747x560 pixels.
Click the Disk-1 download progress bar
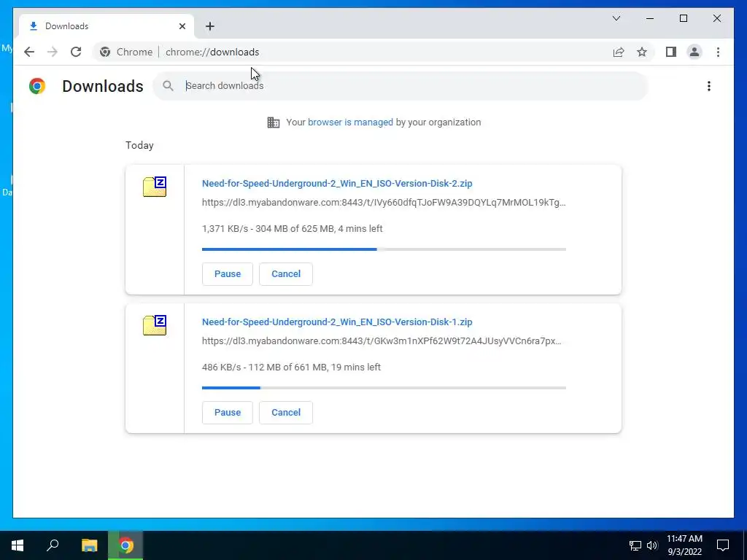pyautogui.click(x=384, y=388)
